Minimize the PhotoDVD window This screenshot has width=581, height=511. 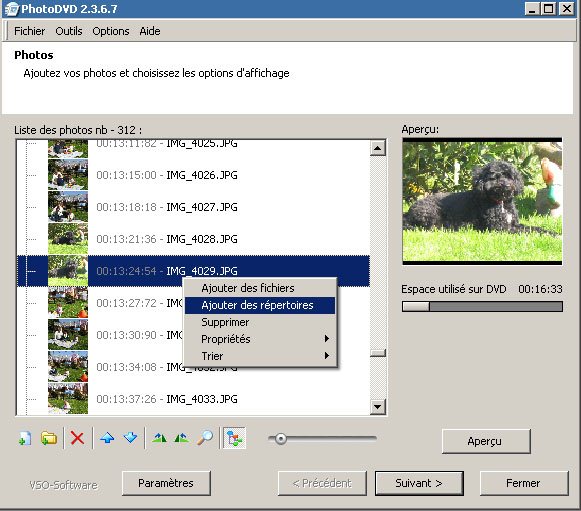(x=532, y=9)
